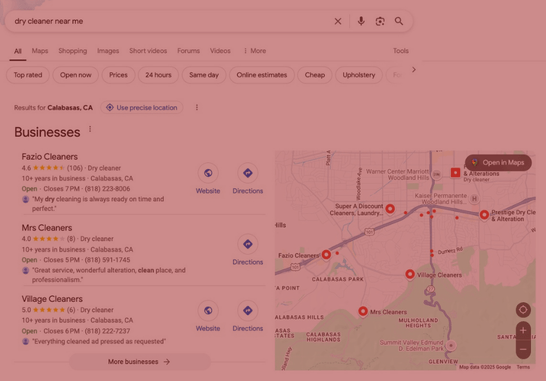Open the Tools options
This screenshot has height=381, width=546.
pyautogui.click(x=401, y=51)
